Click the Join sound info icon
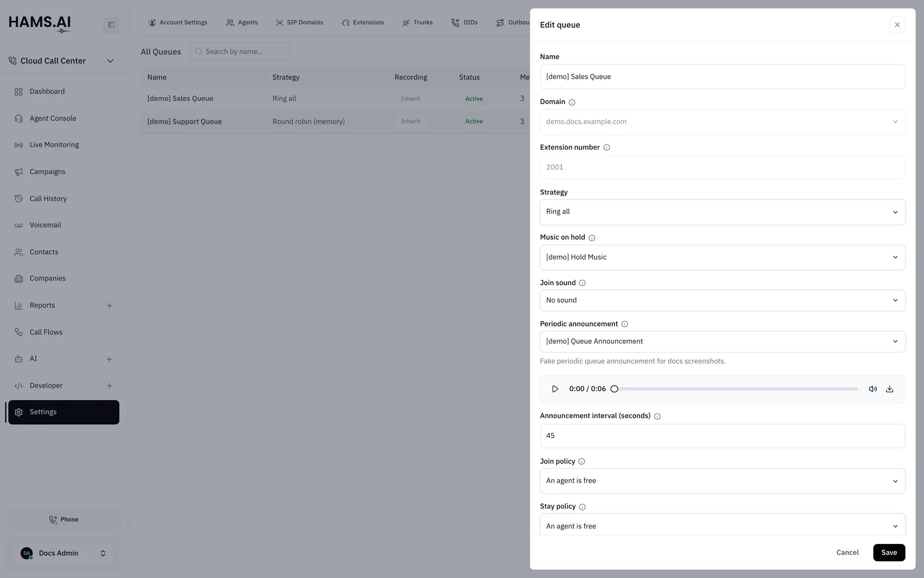Viewport: 924px width, 578px height. click(582, 283)
